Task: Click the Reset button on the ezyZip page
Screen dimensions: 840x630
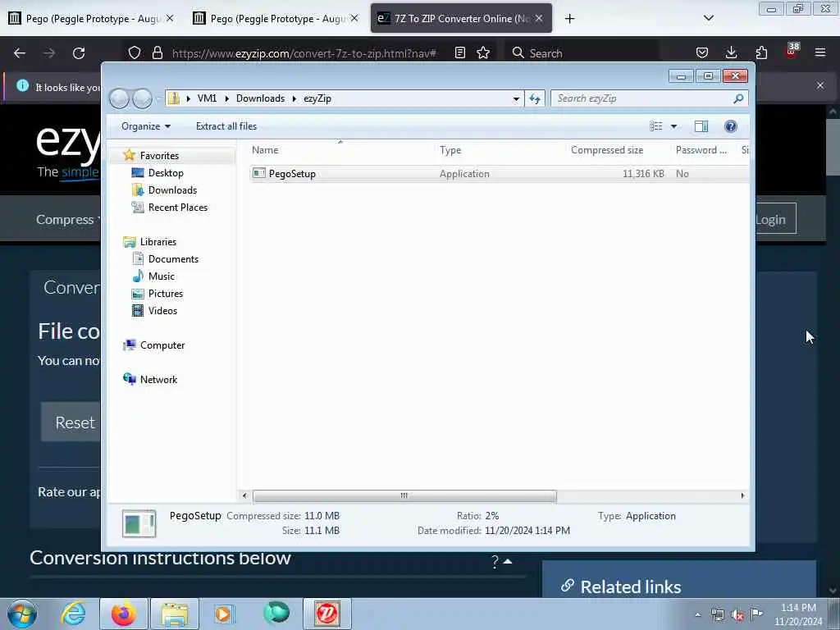Action: (x=71, y=422)
